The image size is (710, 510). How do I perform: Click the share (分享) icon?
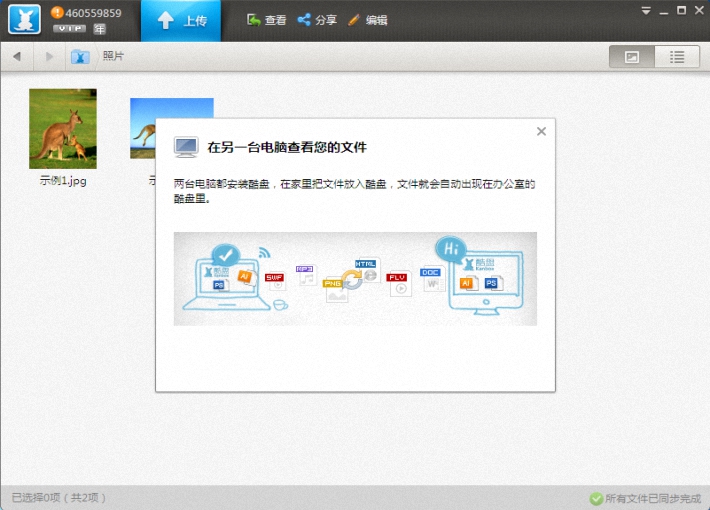(304, 20)
